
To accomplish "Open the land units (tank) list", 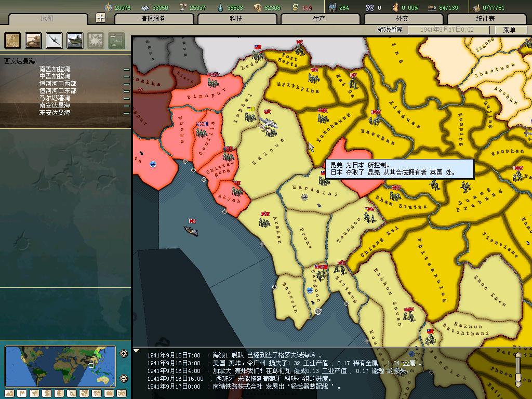I will [33, 41].
